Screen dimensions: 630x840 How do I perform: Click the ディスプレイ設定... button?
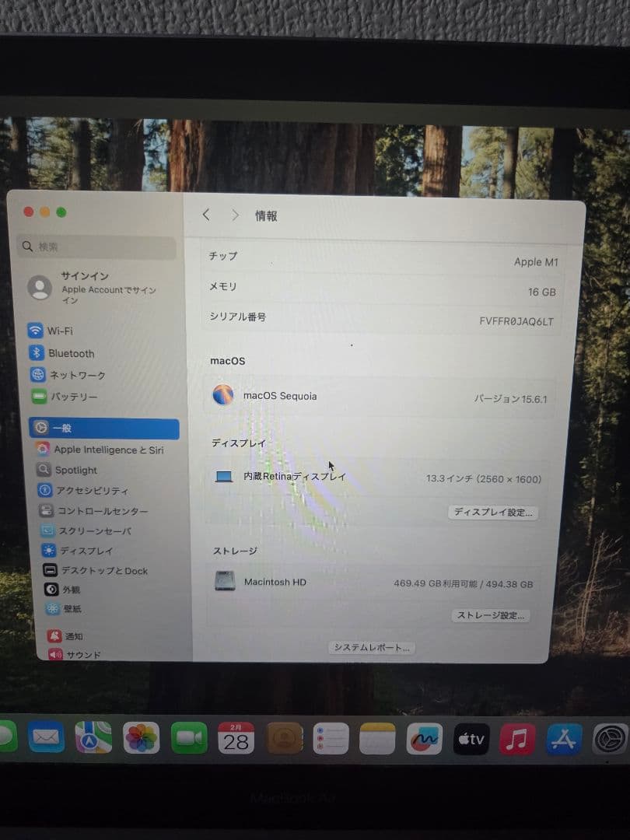[493, 512]
